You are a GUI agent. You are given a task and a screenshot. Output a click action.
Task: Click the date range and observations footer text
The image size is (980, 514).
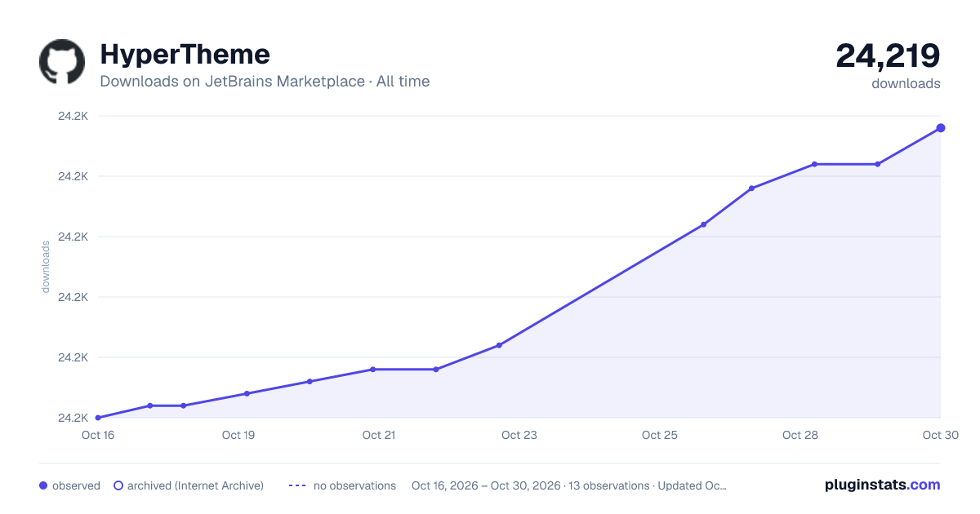(x=569, y=485)
